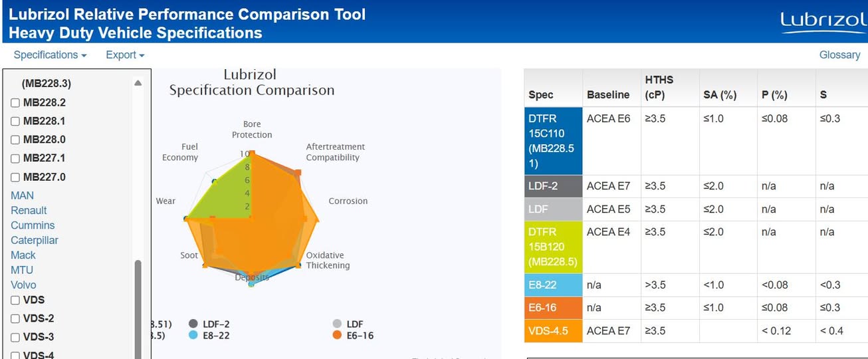This screenshot has width=868, height=359.
Task: Click the dark grey LDF-2 table cell
Action: (x=553, y=186)
